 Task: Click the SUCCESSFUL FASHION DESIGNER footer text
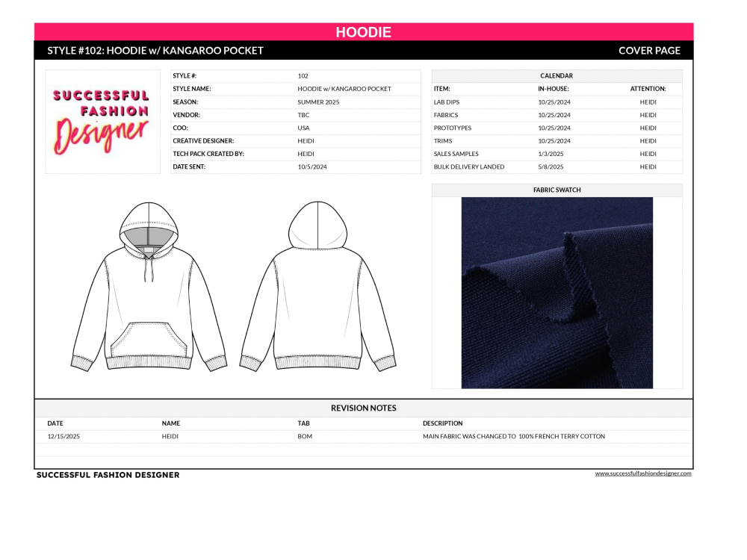[x=108, y=475]
